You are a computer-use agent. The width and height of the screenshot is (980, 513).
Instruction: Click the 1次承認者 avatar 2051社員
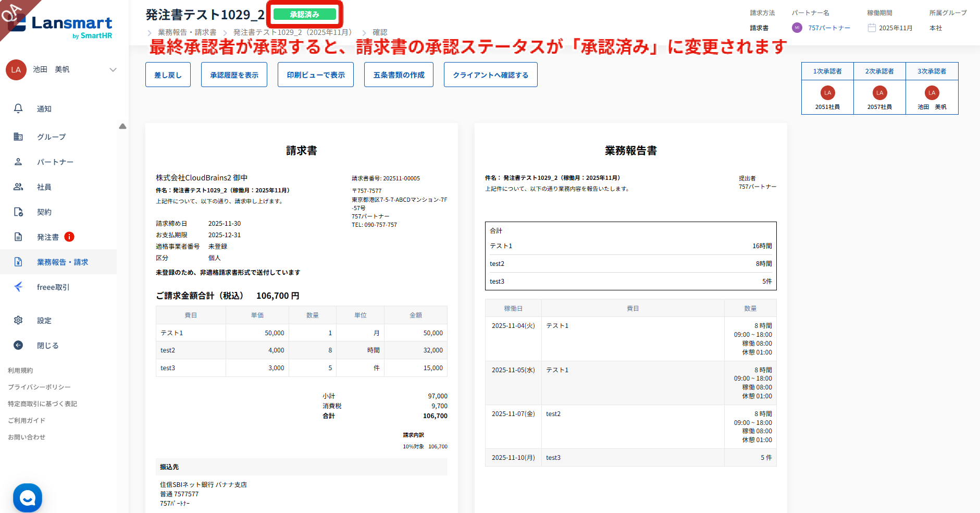point(827,93)
